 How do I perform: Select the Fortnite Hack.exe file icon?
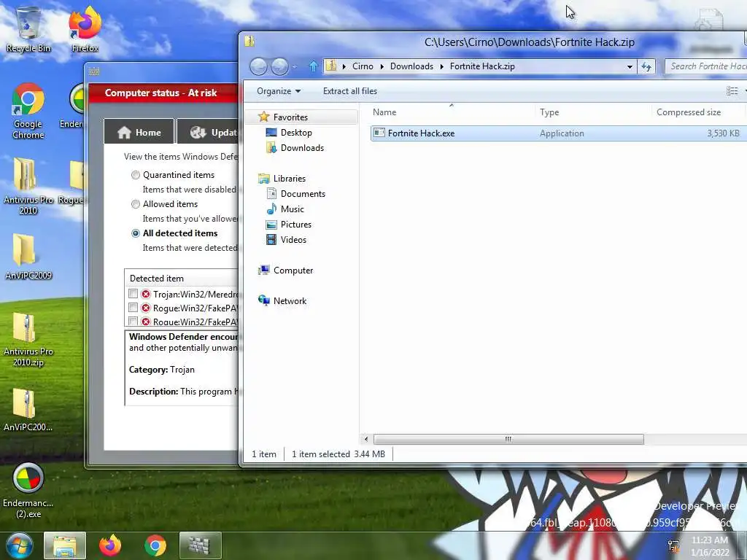coord(379,133)
